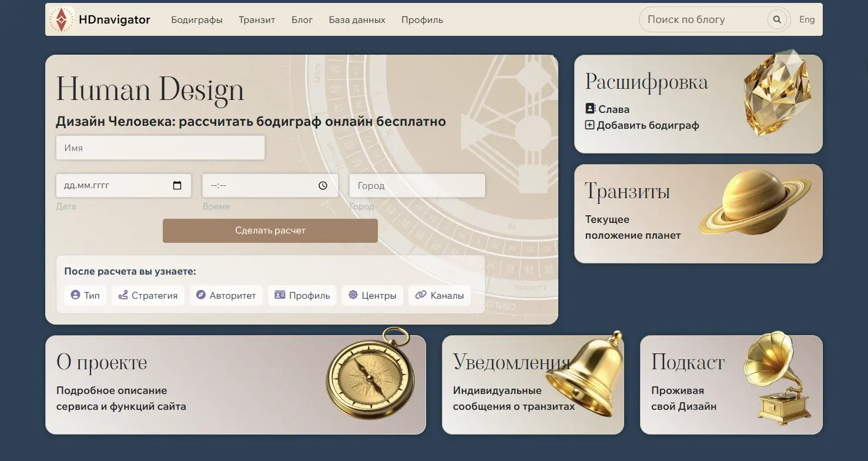
Task: Click the Авторитет compass chip
Action: (x=226, y=295)
